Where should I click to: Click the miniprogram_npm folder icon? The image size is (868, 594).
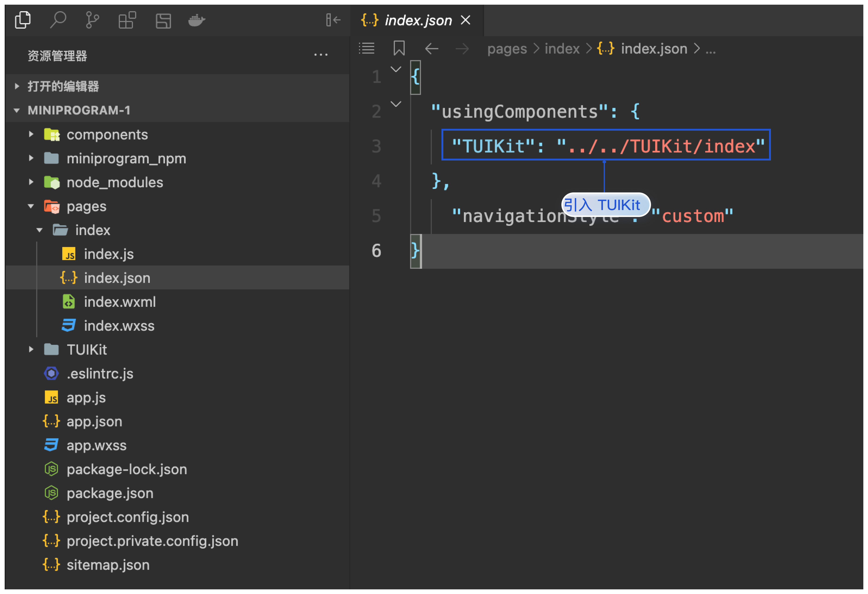point(52,158)
